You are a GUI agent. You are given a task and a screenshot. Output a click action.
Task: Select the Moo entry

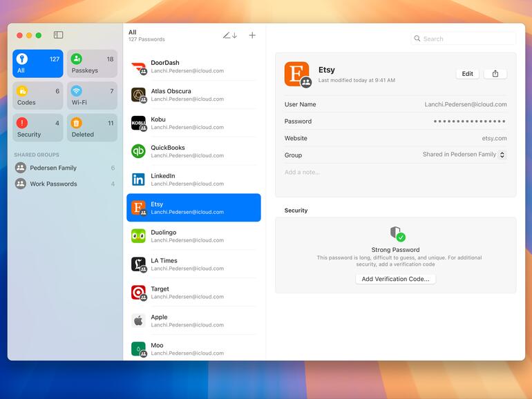[193, 349]
